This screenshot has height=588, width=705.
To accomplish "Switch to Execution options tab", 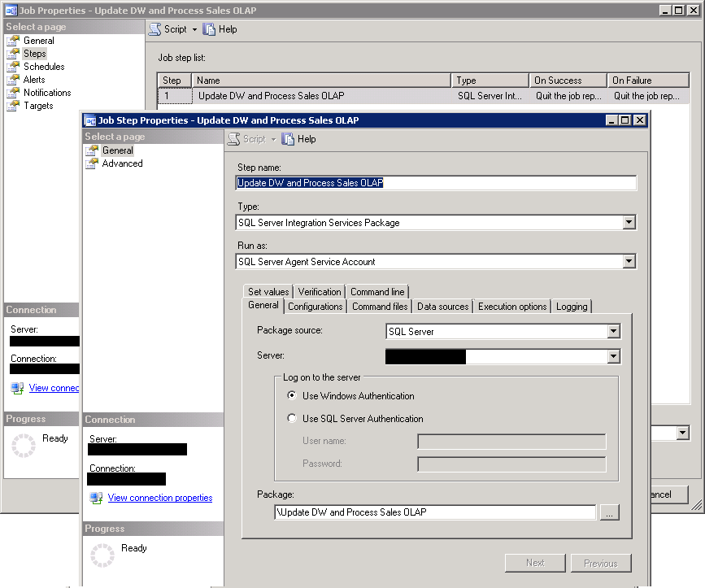I will click(512, 307).
